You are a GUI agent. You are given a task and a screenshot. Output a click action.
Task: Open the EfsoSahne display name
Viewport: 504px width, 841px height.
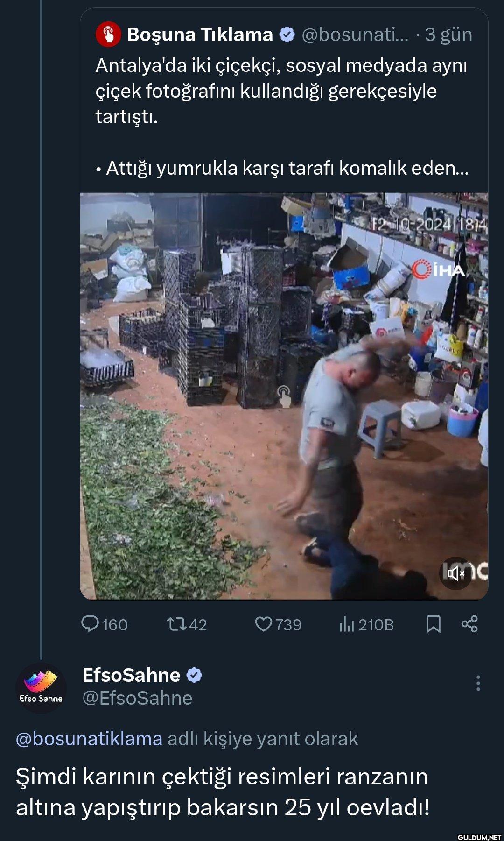131,675
